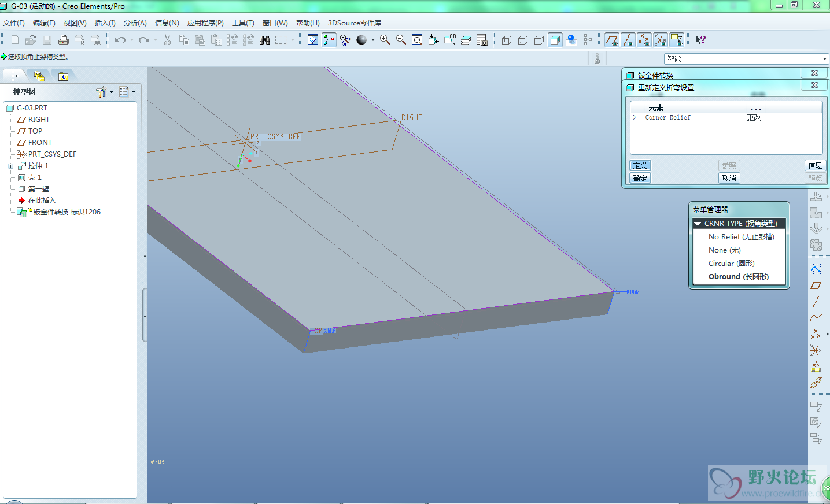This screenshot has height=504, width=830.
Task: Switch to Wireframe display icon
Action: coord(507,40)
